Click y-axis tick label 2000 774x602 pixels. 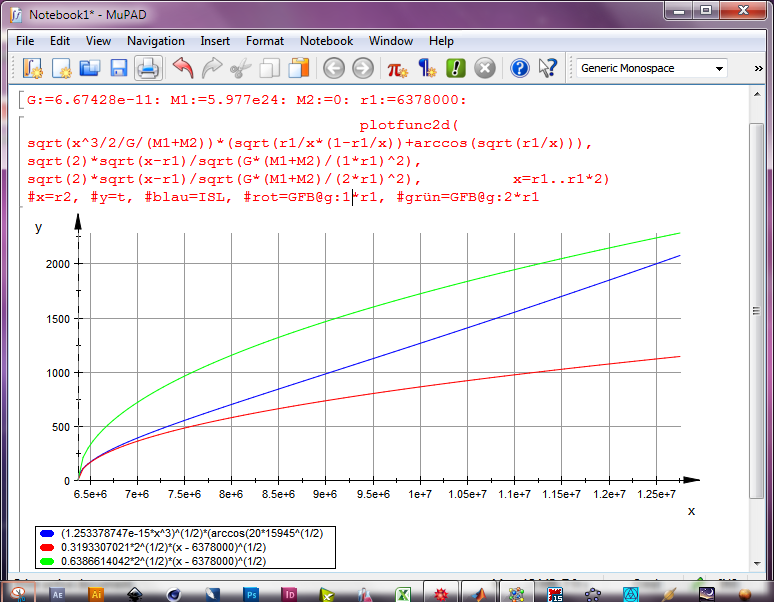pos(58,264)
